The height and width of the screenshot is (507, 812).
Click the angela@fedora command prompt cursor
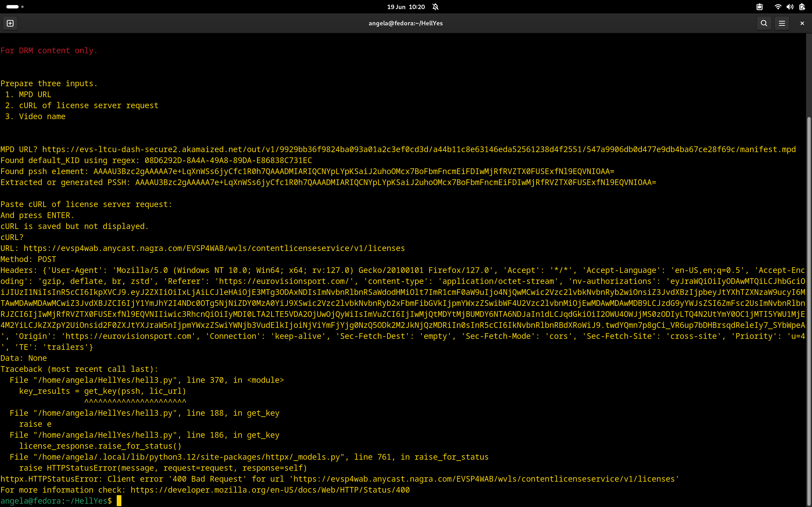pos(119,501)
